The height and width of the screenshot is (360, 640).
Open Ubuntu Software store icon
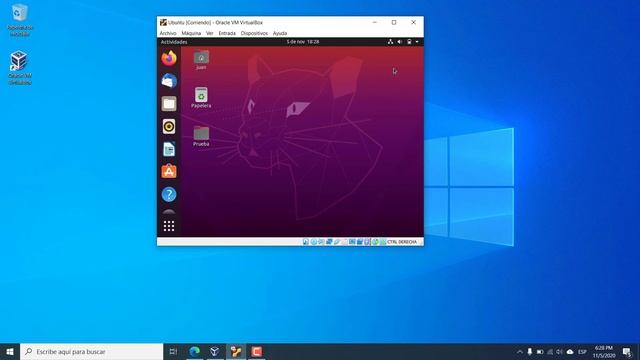tap(169, 172)
